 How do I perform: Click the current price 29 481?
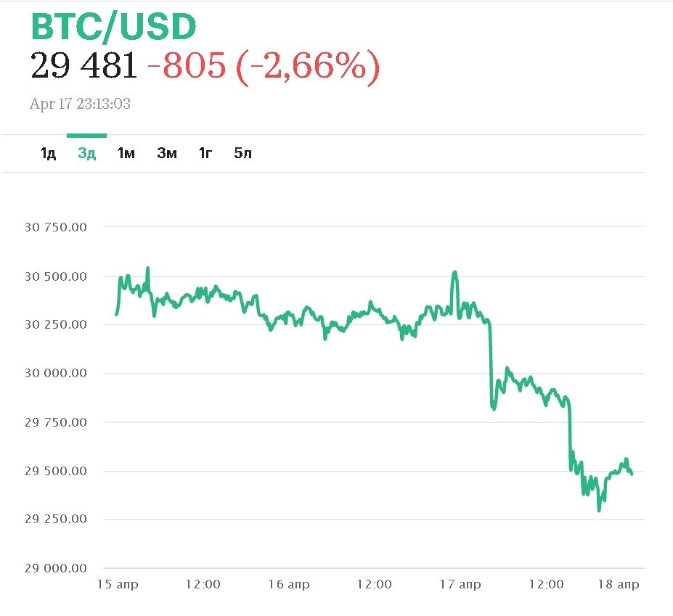click(x=83, y=67)
